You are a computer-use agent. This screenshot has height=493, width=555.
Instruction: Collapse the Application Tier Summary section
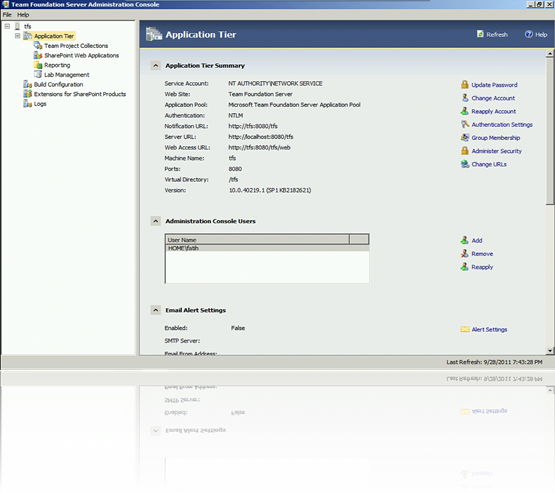(155, 65)
